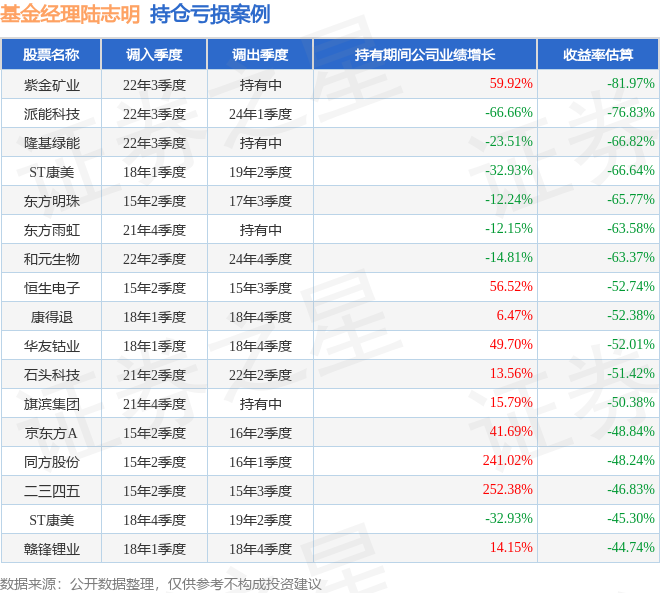660x593 pixels.
Task: Click the 调出季度 column header
Action: click(260, 55)
